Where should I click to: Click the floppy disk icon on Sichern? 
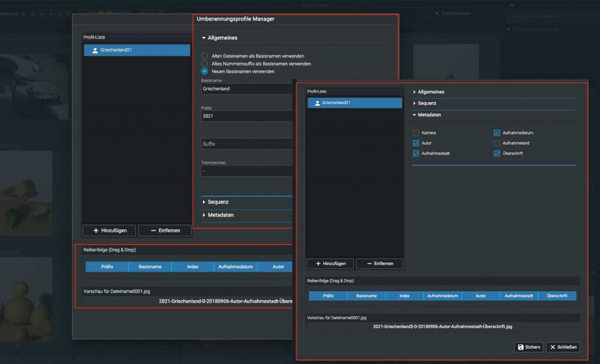520,347
